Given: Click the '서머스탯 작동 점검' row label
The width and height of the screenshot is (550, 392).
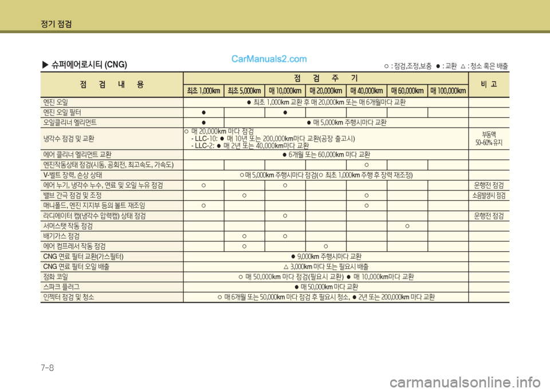Looking at the screenshot, I should tap(68, 226).
